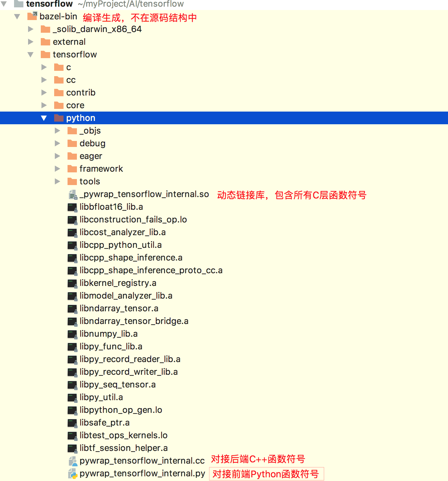Select libcpp_shape_inference_proto_cc.a file
Screen dimensions: 448x481
coord(151,270)
